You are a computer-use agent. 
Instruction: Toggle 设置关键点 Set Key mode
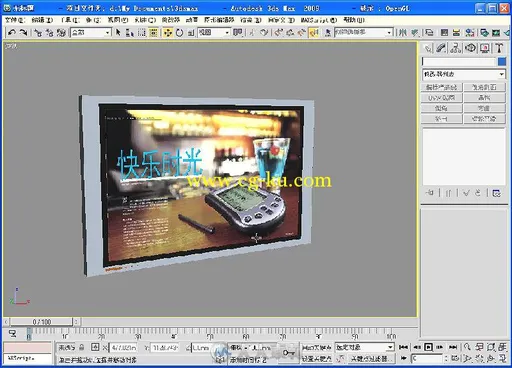coord(316,359)
